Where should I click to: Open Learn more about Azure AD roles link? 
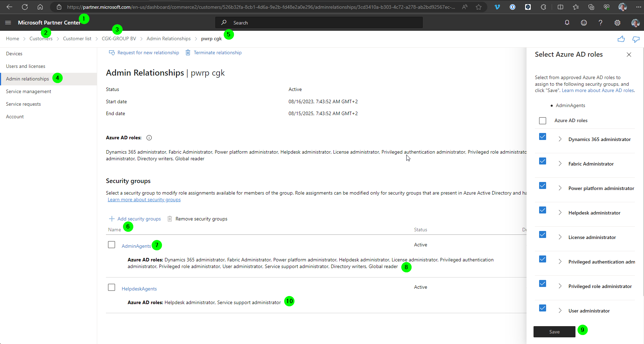[598, 90]
